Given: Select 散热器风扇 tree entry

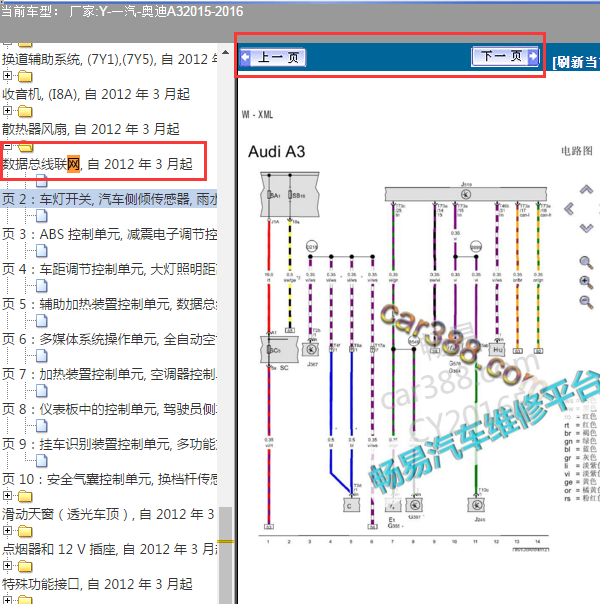Looking at the screenshot, I should (91, 129).
